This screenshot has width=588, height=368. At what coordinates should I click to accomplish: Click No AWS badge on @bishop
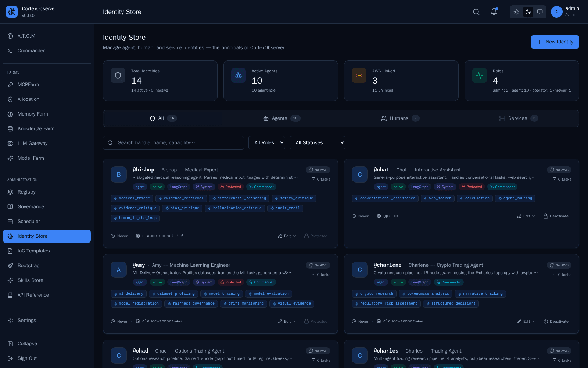coord(318,170)
